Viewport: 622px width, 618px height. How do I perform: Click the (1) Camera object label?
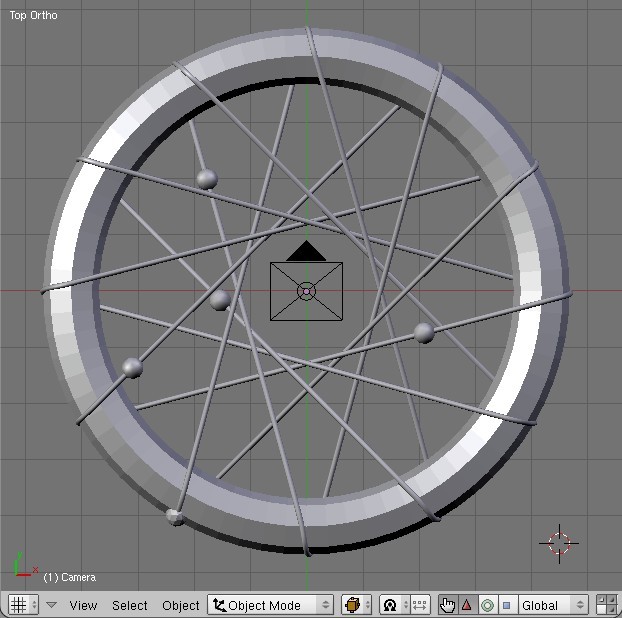pyautogui.click(x=69, y=577)
